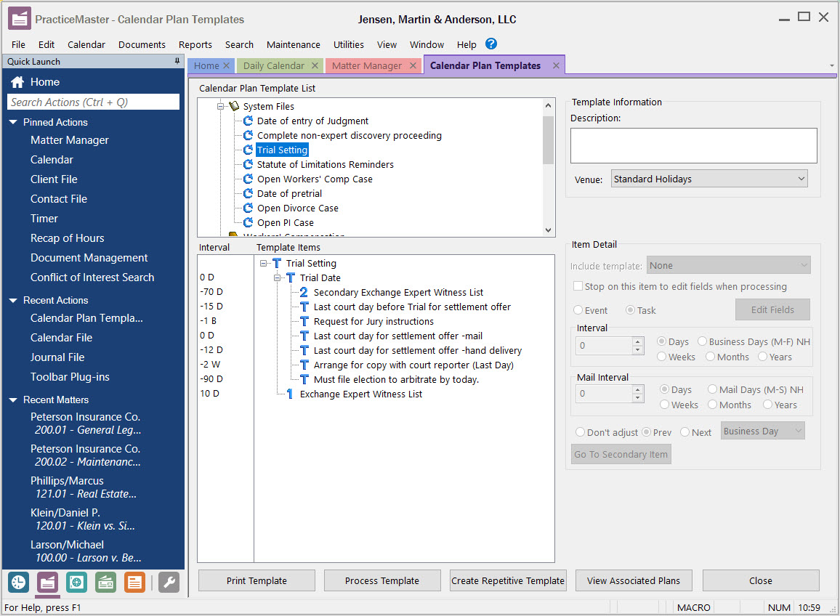Select the Next radio button
Image resolution: width=840 pixels, height=616 pixels.
(x=684, y=431)
